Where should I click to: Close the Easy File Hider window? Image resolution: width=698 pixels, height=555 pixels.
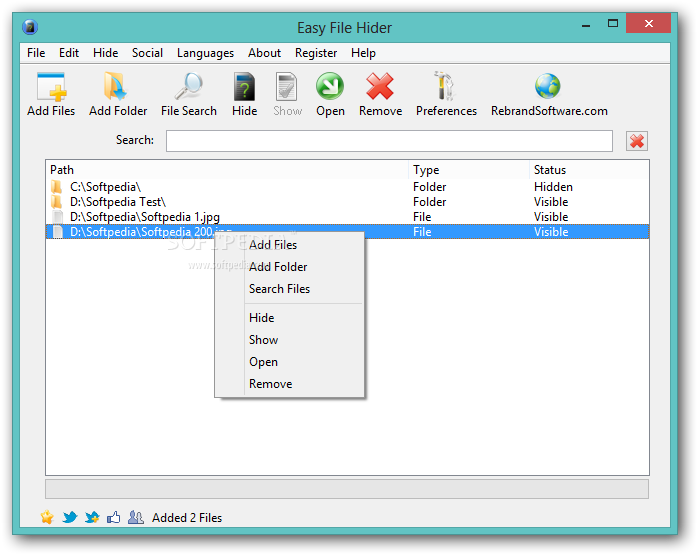tap(648, 23)
